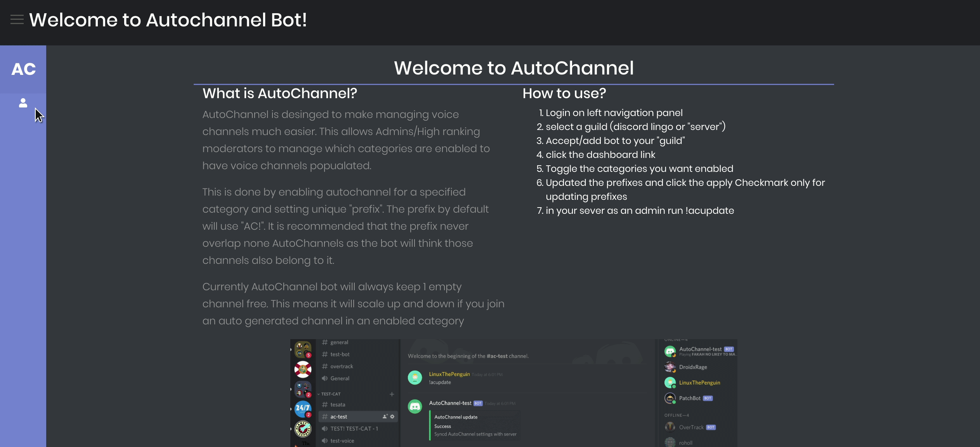This screenshot has width=980, height=447.
Task: Click the AC logo in the sidebar
Action: coord(23,69)
